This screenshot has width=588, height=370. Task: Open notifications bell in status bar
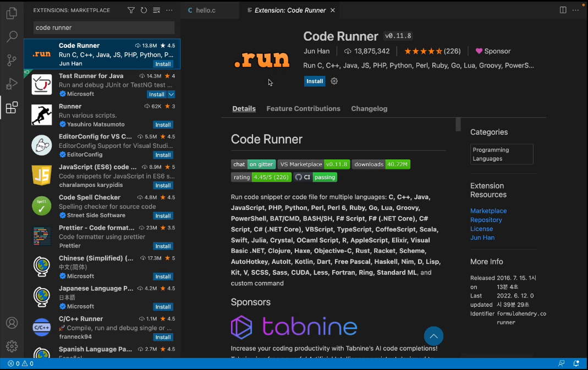(x=576, y=363)
